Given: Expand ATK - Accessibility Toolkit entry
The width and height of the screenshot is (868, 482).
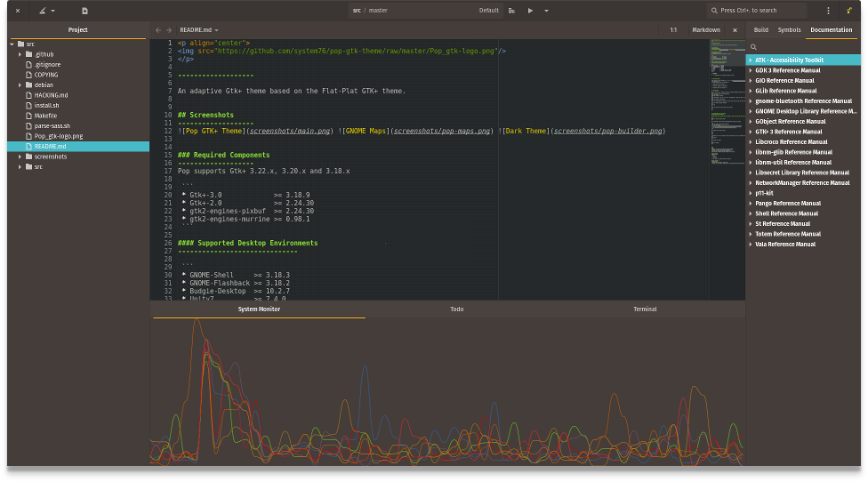Looking at the screenshot, I should point(751,60).
